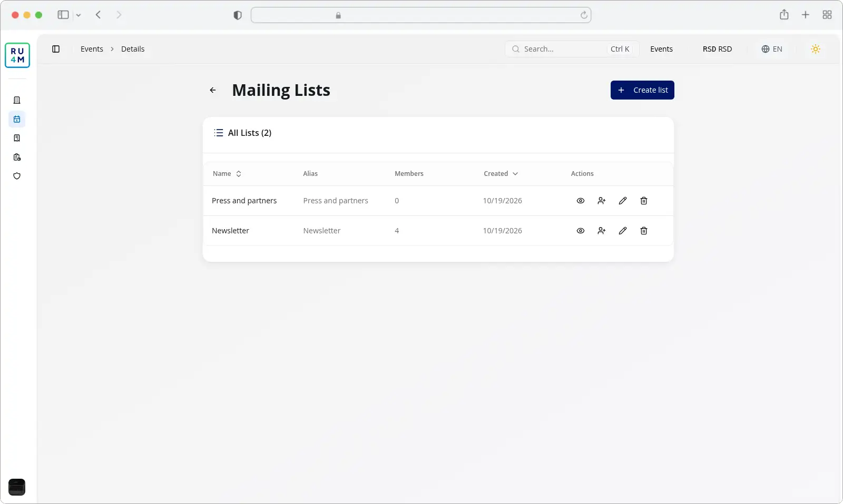This screenshot has height=504, width=843.
Task: Open the Events top navigation item
Action: point(661,49)
